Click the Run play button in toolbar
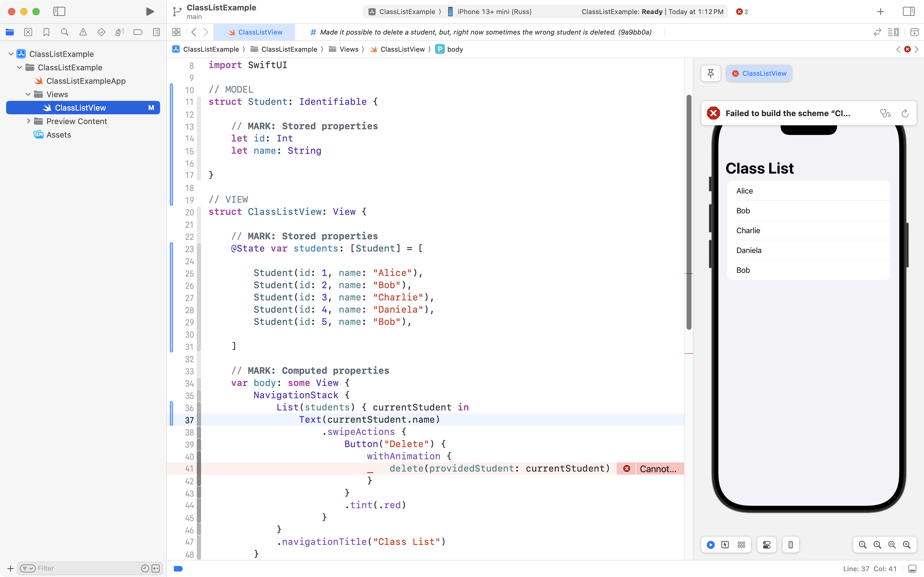 (150, 11)
